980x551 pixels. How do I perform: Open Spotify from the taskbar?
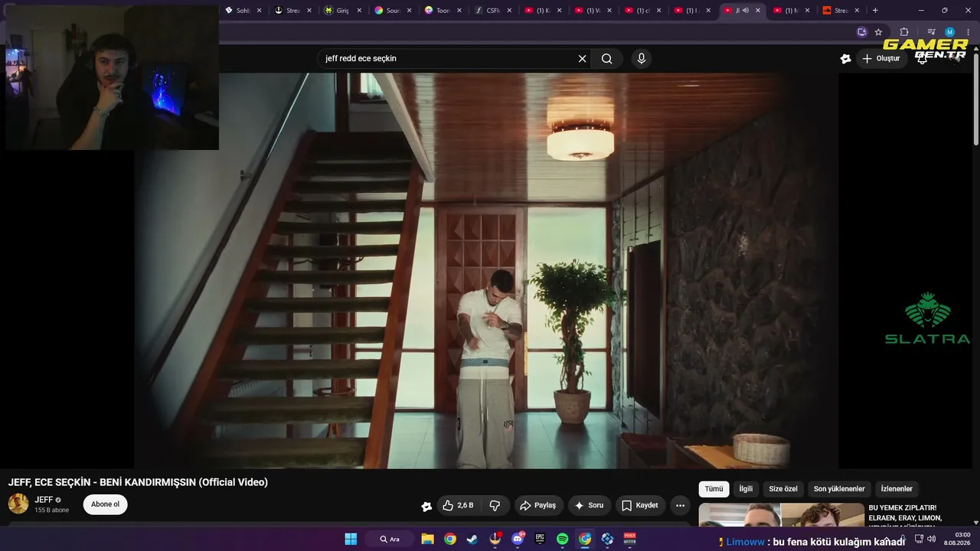tap(562, 539)
